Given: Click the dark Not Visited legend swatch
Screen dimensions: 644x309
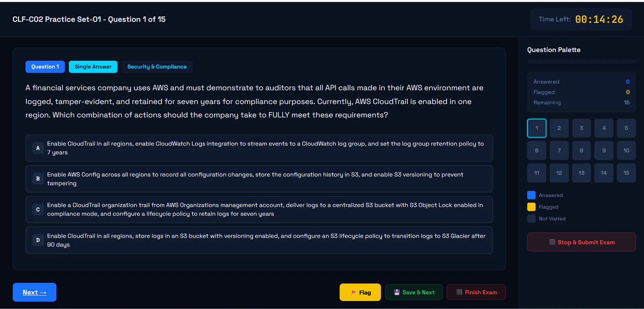Looking at the screenshot, I should [x=532, y=219].
